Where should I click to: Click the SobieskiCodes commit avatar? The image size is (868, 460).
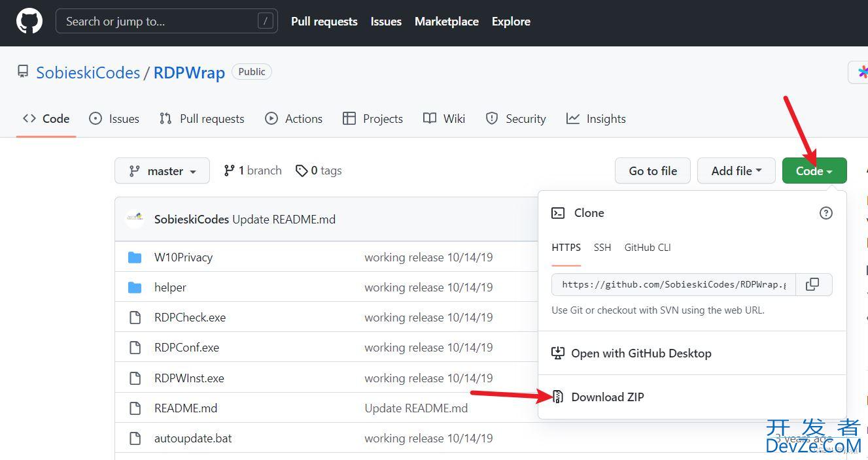135,219
